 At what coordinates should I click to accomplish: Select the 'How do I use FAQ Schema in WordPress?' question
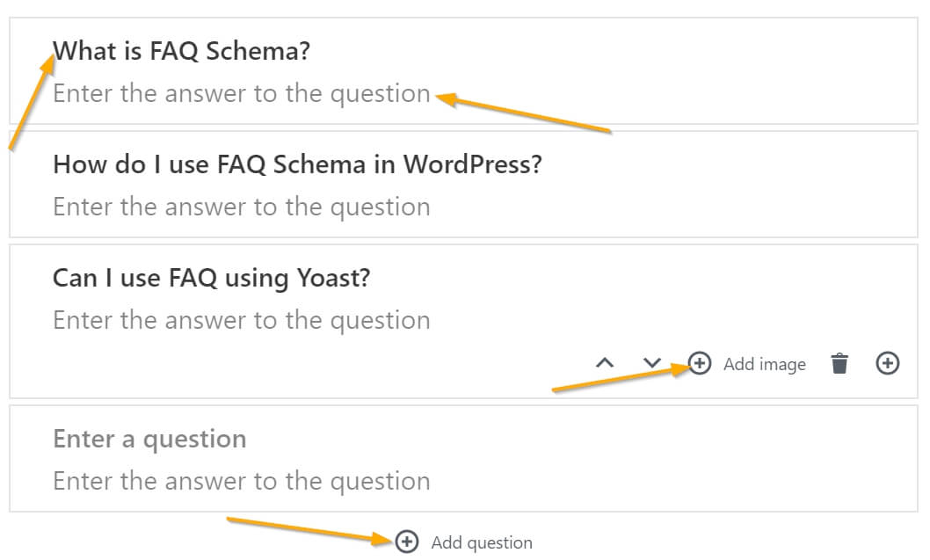click(298, 164)
